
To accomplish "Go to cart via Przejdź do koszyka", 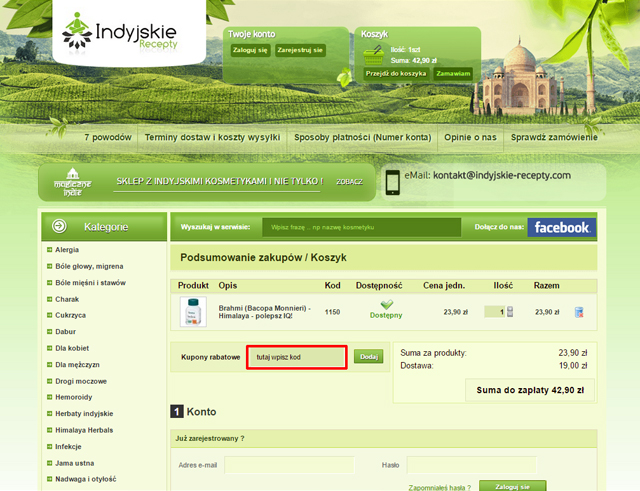I will (396, 73).
